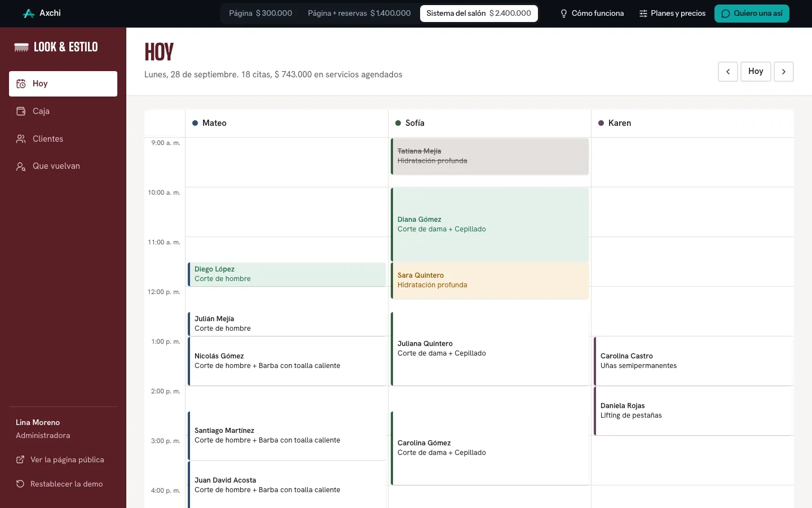The image size is (812, 508).
Task: Open Carolina Gómez appointment card
Action: click(x=490, y=448)
